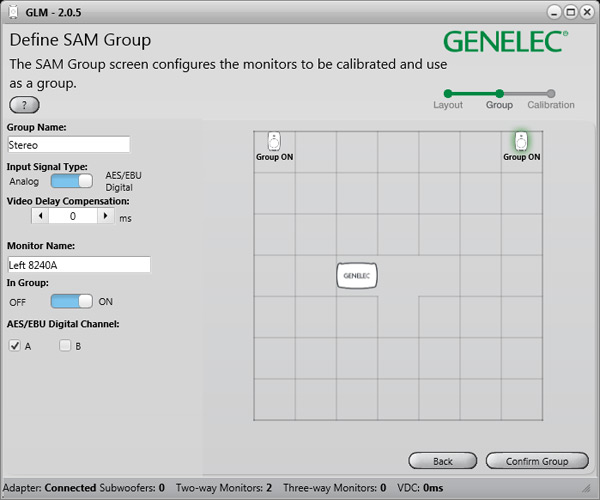Viewport: 600px width, 500px height.
Task: Decrease Video Delay Compensation with the left arrow
Action: coord(41,216)
